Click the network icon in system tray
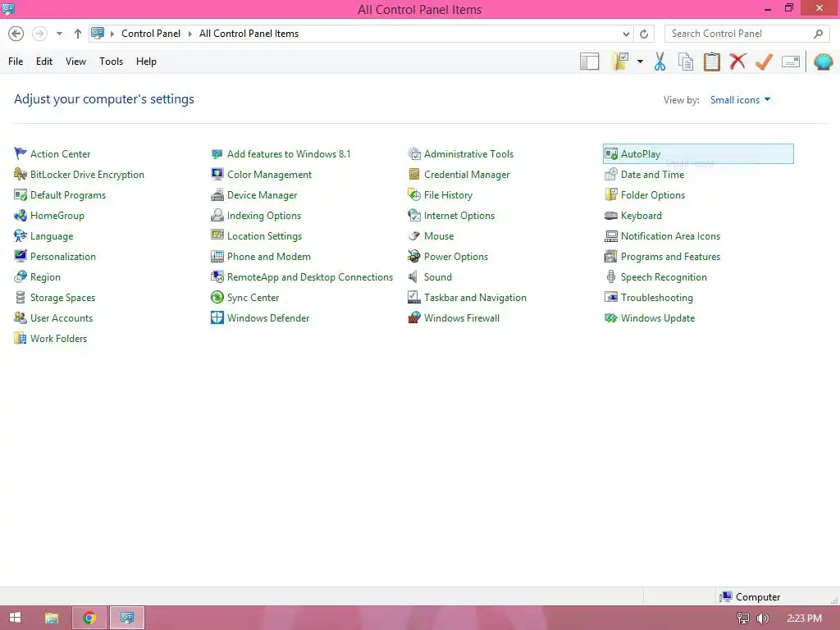The image size is (840, 630). pos(742,619)
